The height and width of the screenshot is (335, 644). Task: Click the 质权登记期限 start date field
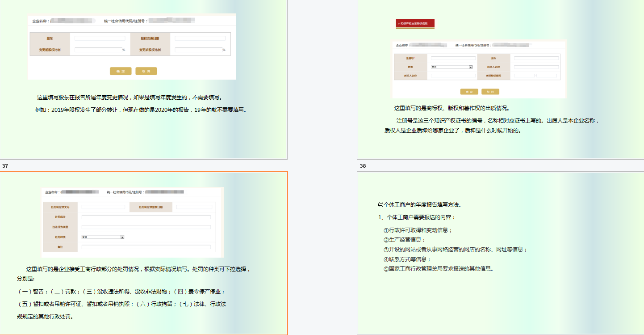(x=524, y=76)
